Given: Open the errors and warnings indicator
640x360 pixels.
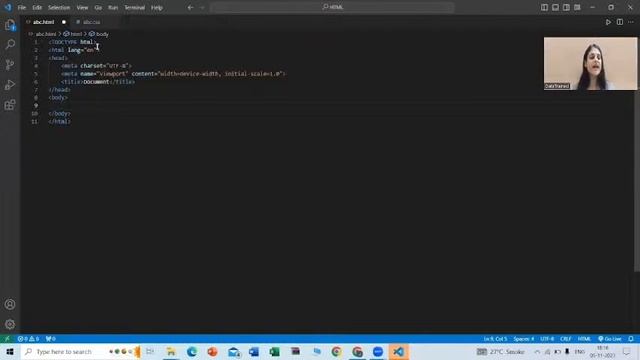Looking at the screenshot, I should 28,339.
